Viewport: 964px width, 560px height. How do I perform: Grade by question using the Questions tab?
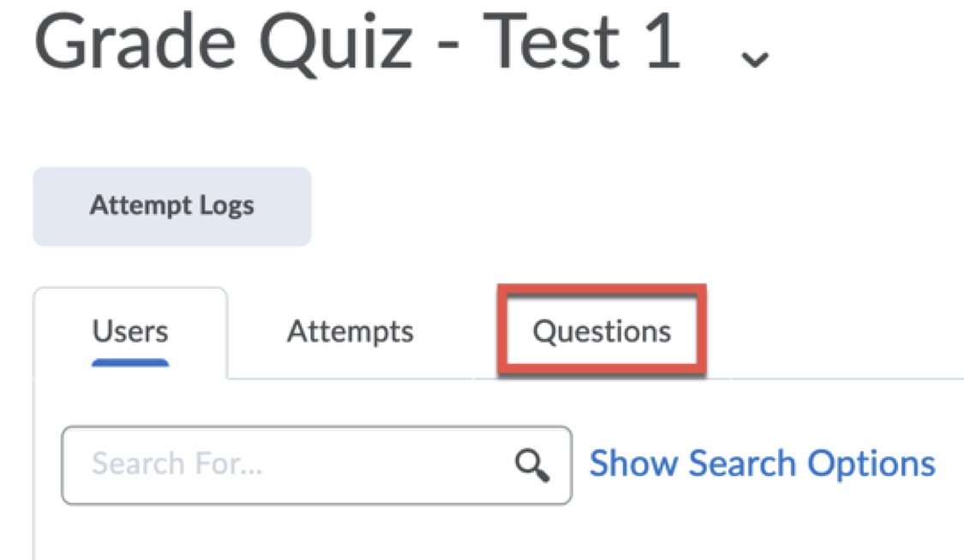coord(602,332)
